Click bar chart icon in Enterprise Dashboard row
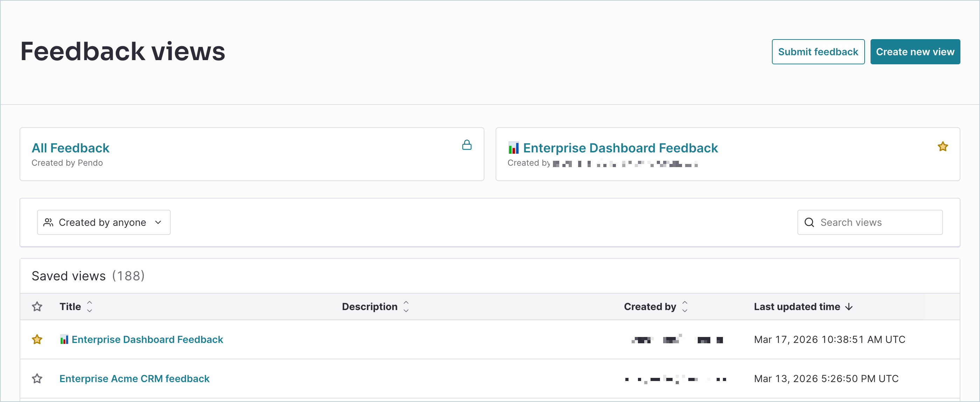The image size is (980, 402). click(64, 339)
